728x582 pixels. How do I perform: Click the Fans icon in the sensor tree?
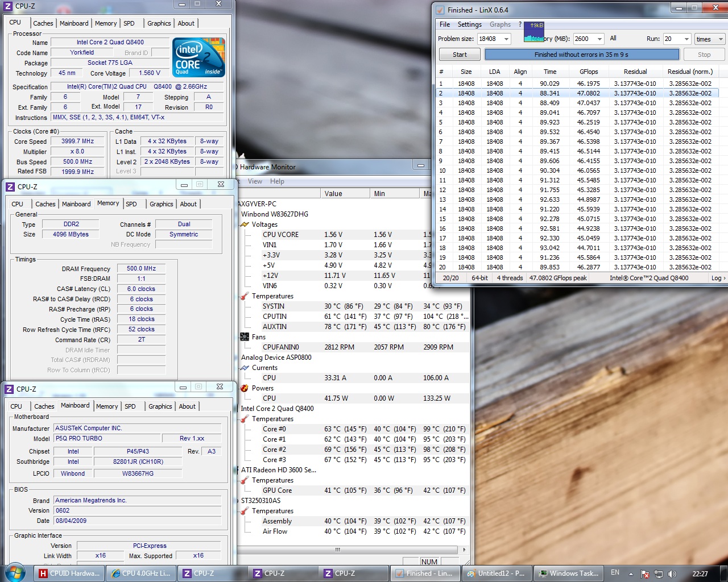(x=245, y=337)
